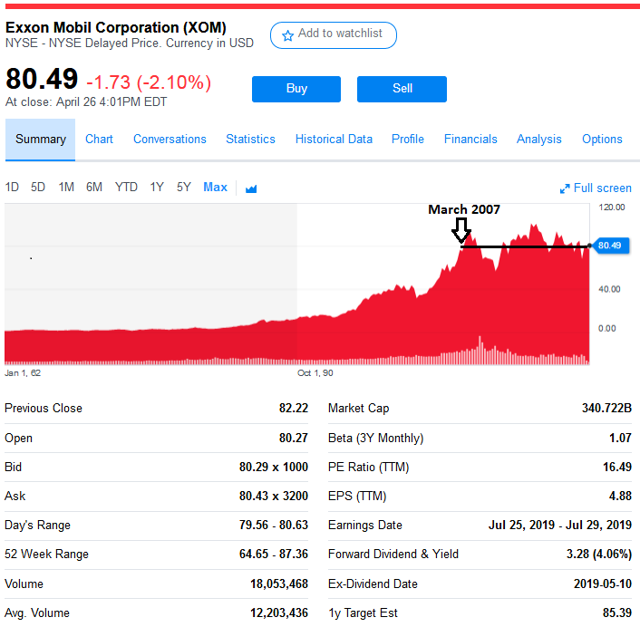Click the Earnings Date Jul 25, 2019 value
Image resolution: width=640 pixels, height=627 pixels.
tap(560, 525)
